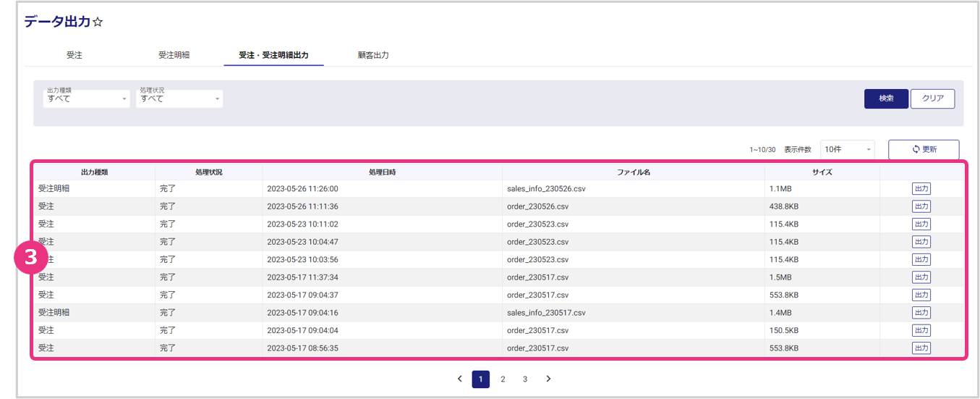Image resolution: width=980 pixels, height=399 pixels.
Task: Go to page 3 of results
Action: coord(525,379)
